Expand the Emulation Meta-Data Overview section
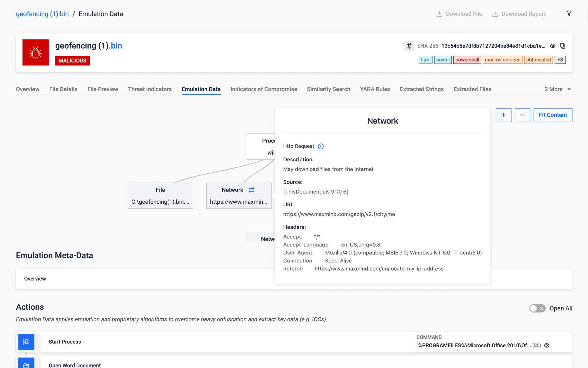The height and width of the screenshot is (368, 588). (x=35, y=279)
